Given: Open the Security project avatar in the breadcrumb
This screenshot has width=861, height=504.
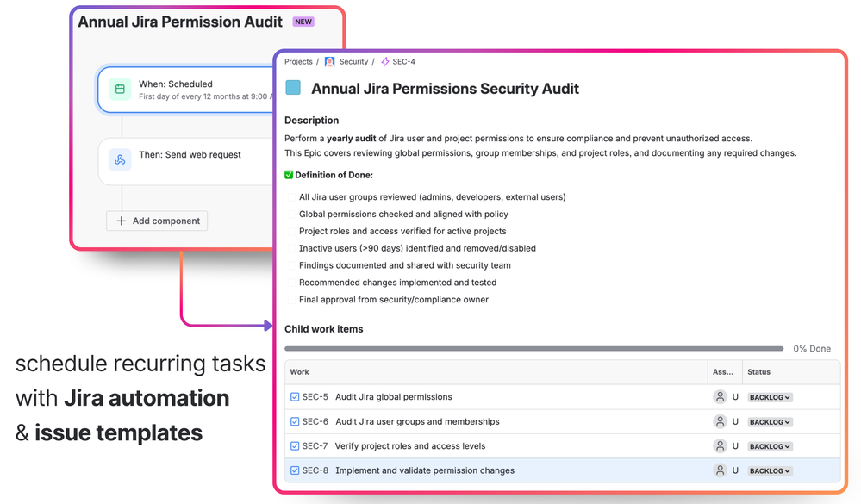Looking at the screenshot, I should 329,61.
